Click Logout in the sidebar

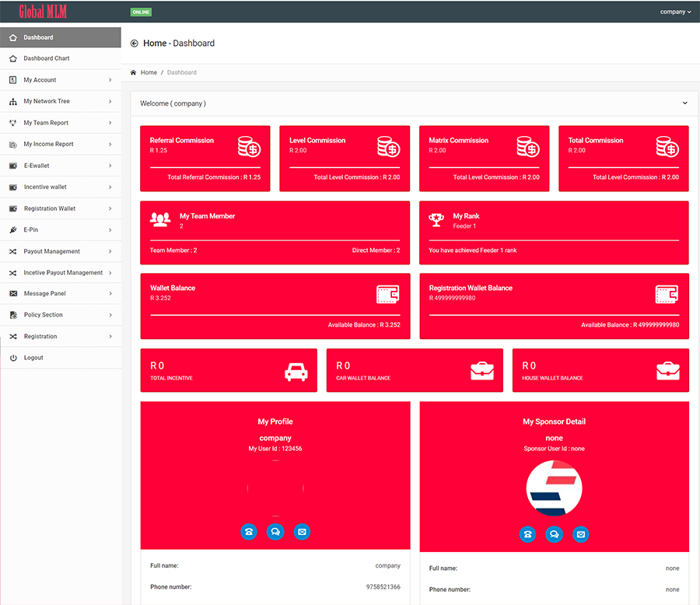pos(33,358)
